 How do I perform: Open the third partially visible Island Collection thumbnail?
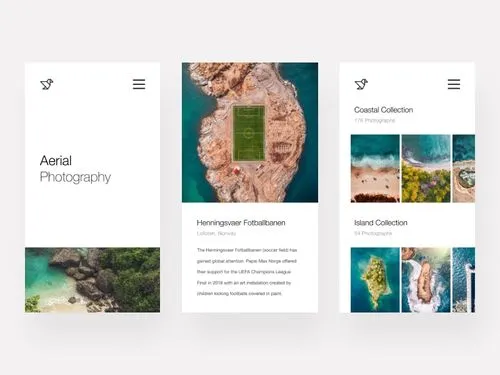tap(464, 280)
